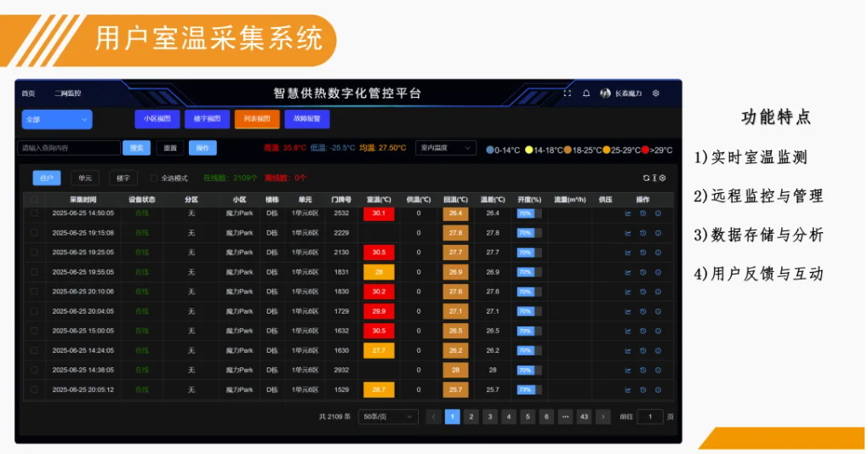This screenshot has height=454, width=868.
Task: Open table column settings gear icon
Action: click(663, 178)
